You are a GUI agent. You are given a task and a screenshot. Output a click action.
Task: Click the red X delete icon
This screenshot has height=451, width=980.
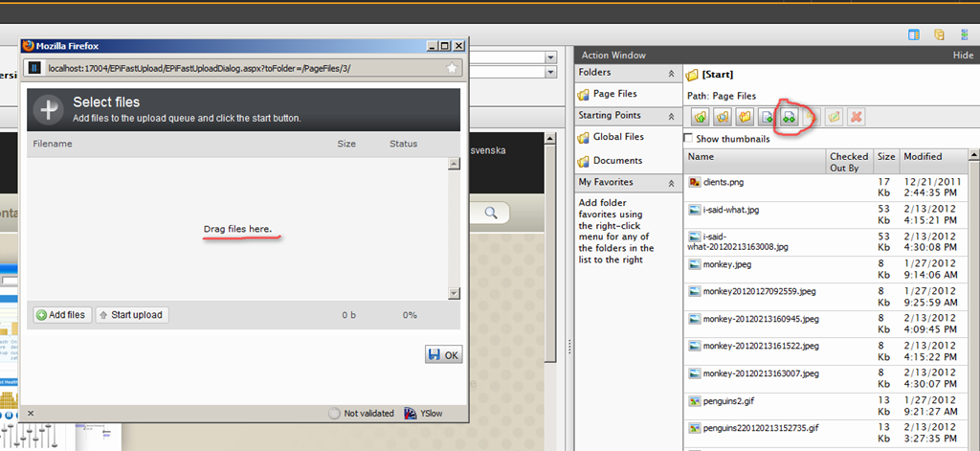pyautogui.click(x=856, y=117)
